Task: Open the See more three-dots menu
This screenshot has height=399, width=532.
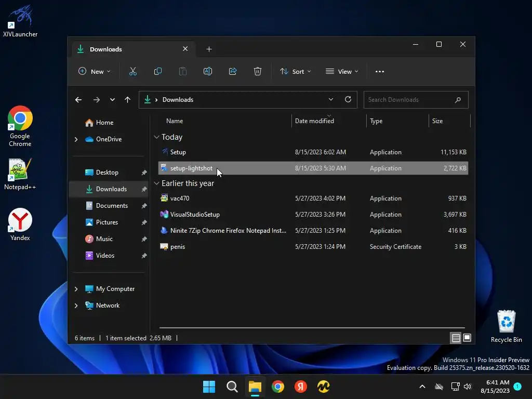Action: 380,72
